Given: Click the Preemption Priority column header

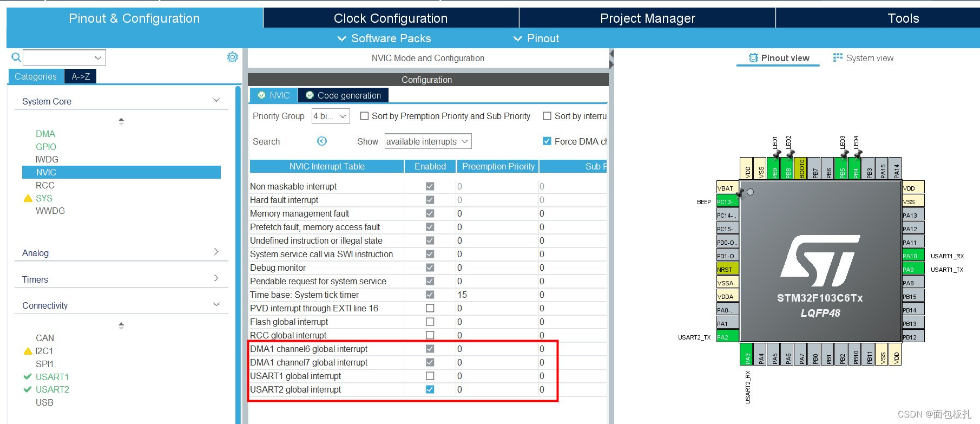Looking at the screenshot, I should point(498,166).
